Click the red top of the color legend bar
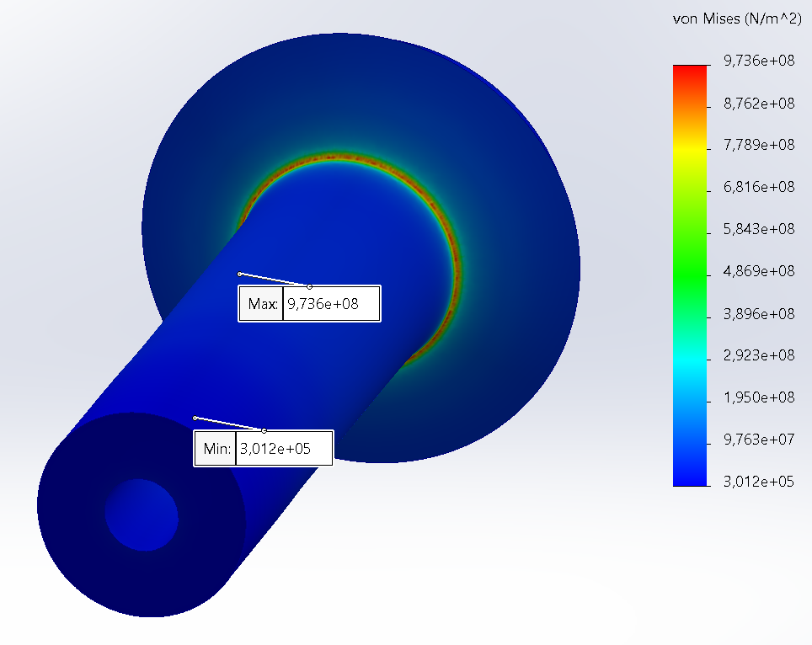 (690, 72)
